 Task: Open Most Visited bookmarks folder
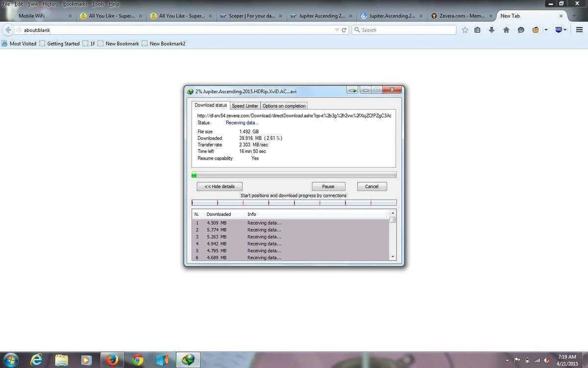coord(19,44)
